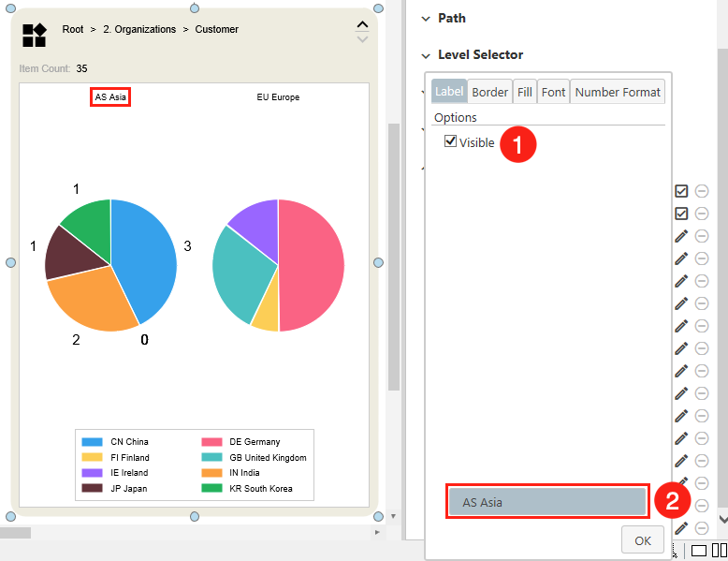Select the split-pane layout icon at bottom right
The image size is (728, 561).
(720, 550)
